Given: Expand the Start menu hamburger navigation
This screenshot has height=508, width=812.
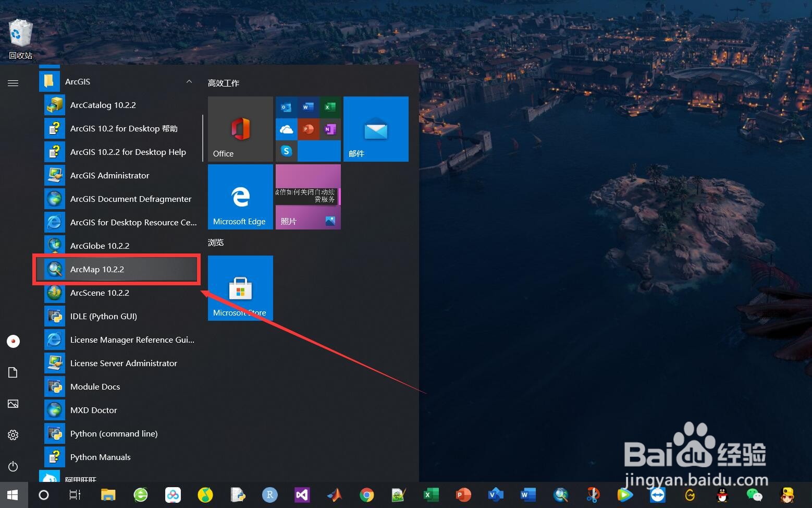Looking at the screenshot, I should click(x=13, y=83).
